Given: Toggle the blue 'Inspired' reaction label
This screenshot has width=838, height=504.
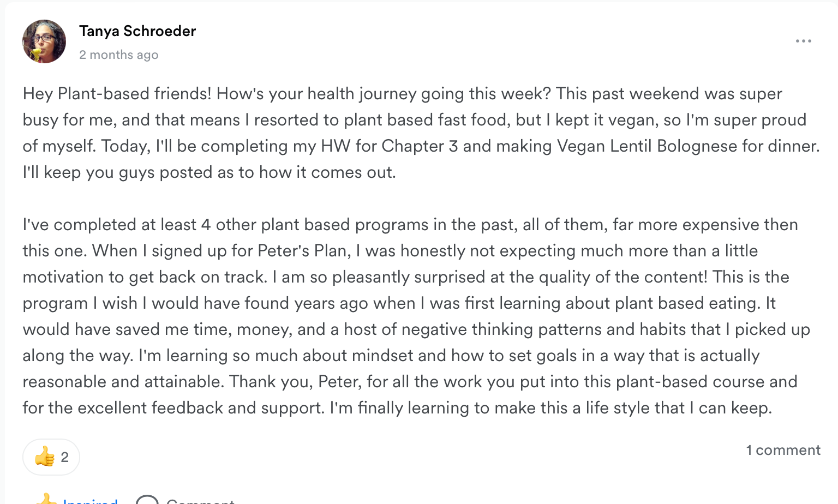Looking at the screenshot, I should 91,500.
